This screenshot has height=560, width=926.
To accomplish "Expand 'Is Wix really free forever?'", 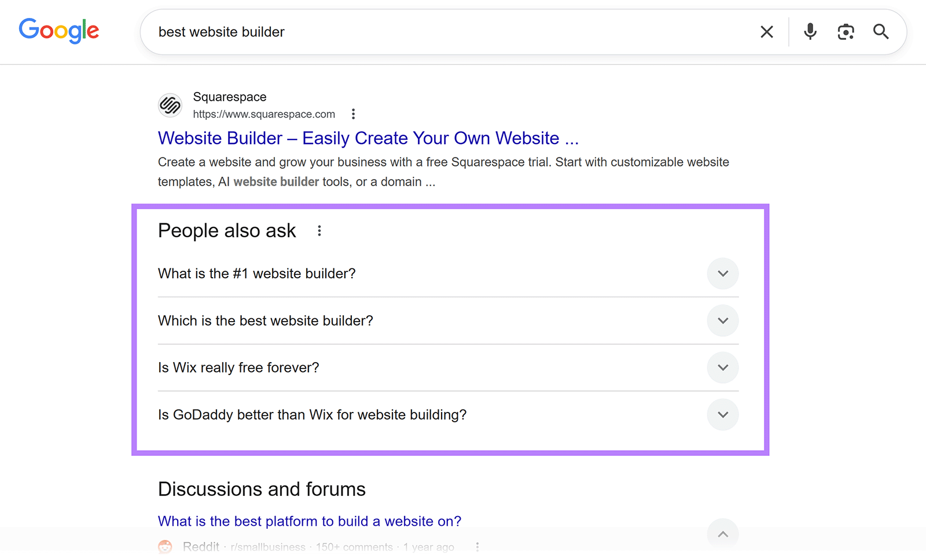I will (722, 367).
